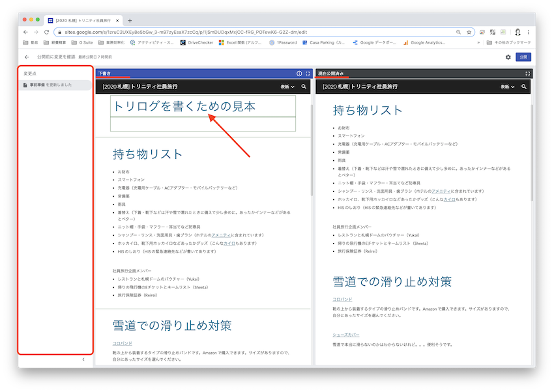Open a new browser tab
The image size is (554, 392).
pyautogui.click(x=130, y=21)
